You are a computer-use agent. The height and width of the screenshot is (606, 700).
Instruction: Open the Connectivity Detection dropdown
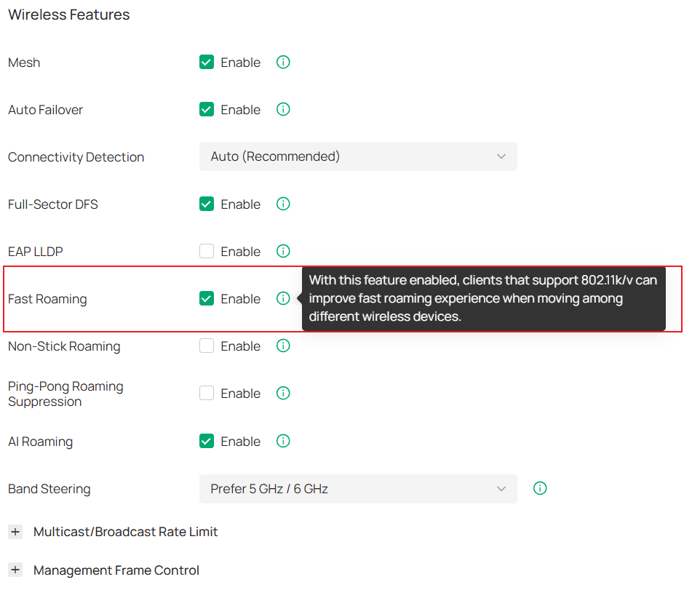(358, 156)
